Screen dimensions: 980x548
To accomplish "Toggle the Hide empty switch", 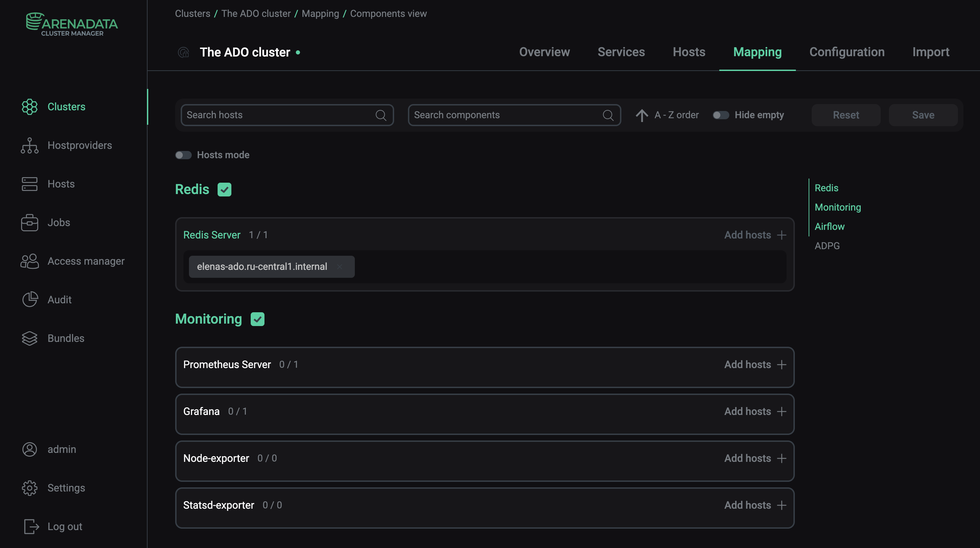I will click(x=721, y=115).
